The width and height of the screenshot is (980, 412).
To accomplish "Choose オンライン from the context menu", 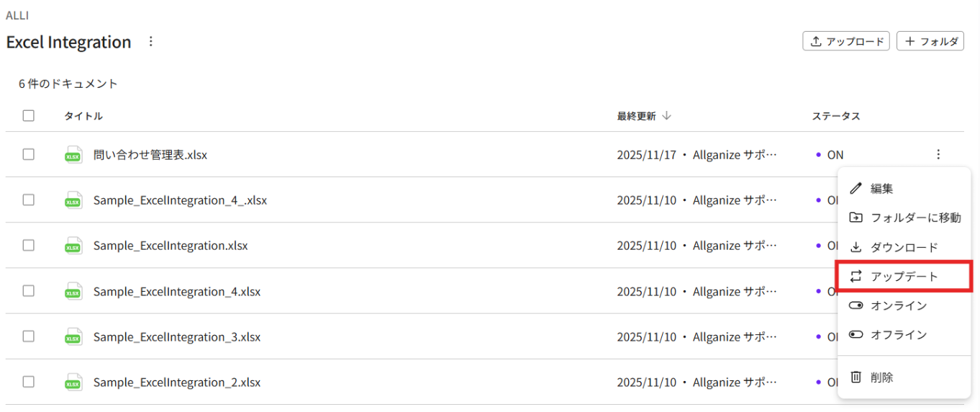I will coord(899,306).
